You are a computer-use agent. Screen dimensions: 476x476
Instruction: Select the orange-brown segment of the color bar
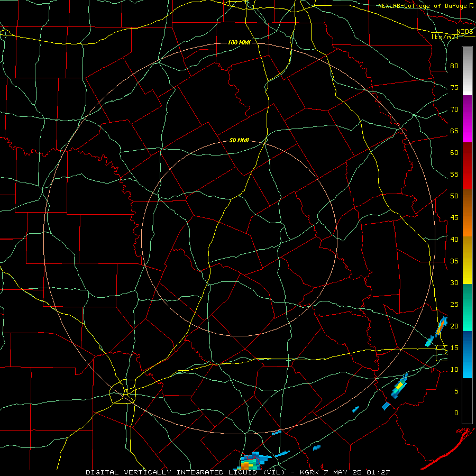467,213
